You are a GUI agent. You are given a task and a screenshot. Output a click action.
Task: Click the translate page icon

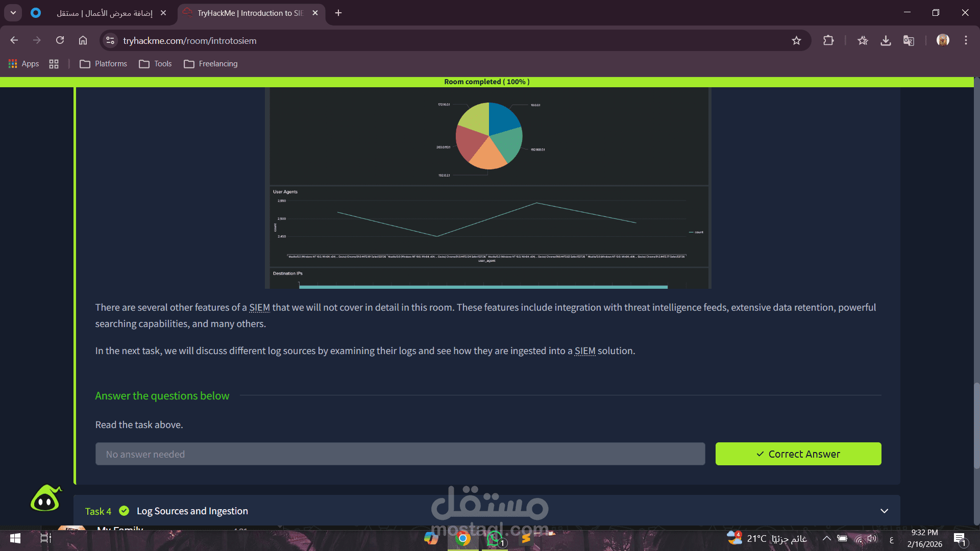pos(909,41)
